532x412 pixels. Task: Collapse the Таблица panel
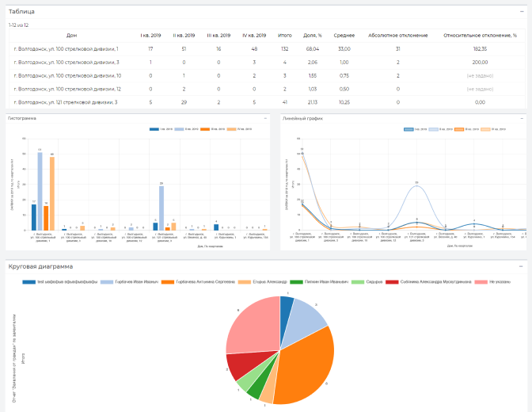point(522,12)
